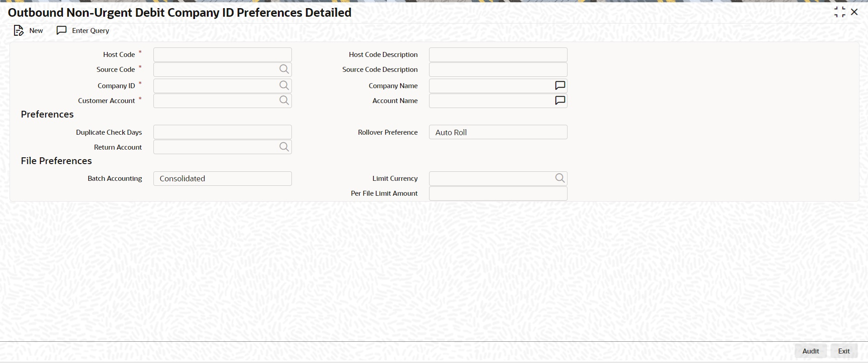Viewport: 868px width, 363px height.
Task: Open Return Account lookup search icon
Action: click(284, 147)
